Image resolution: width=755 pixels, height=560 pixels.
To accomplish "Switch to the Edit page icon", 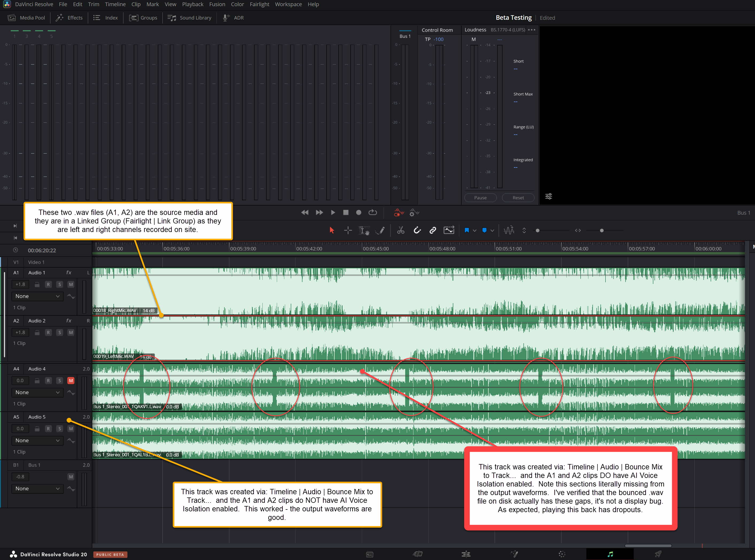I will click(466, 554).
